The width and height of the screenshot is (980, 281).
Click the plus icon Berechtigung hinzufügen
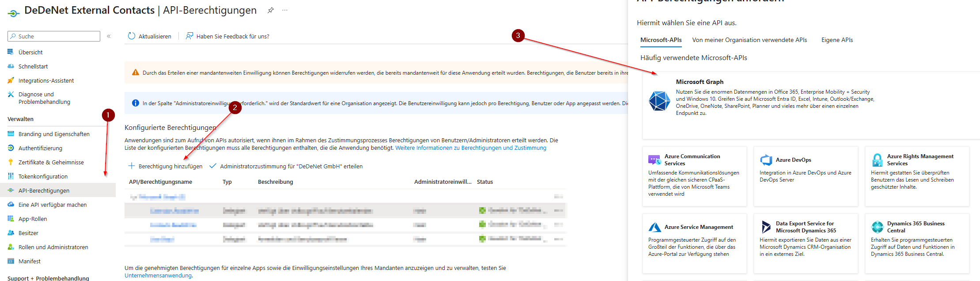[131, 166]
